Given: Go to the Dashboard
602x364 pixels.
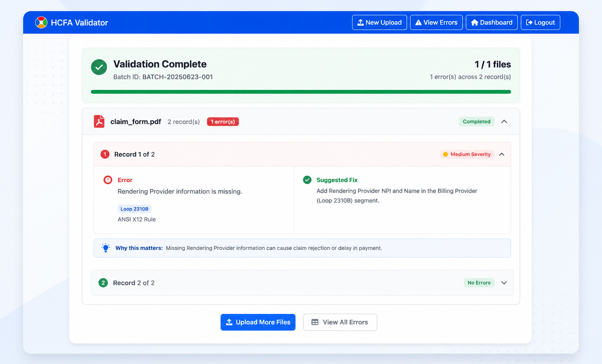Looking at the screenshot, I should [491, 22].
